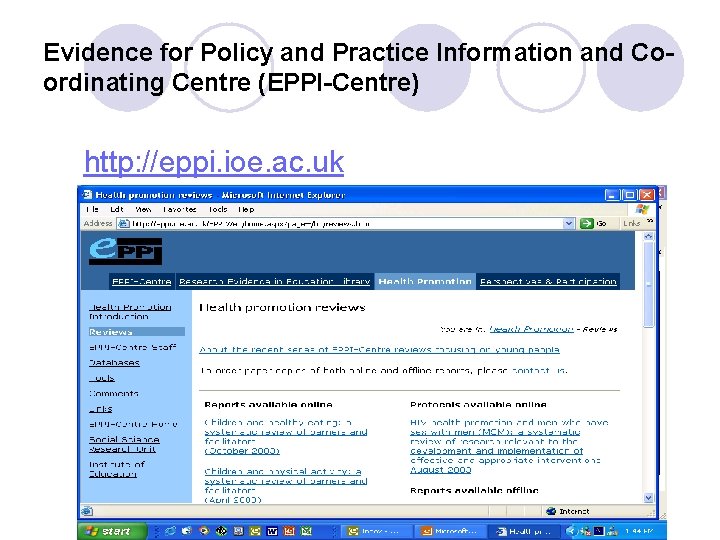Screen dimensions: 720x540
Task: Open the Children and healthy eating review link
Action: pyautogui.click(x=285, y=437)
